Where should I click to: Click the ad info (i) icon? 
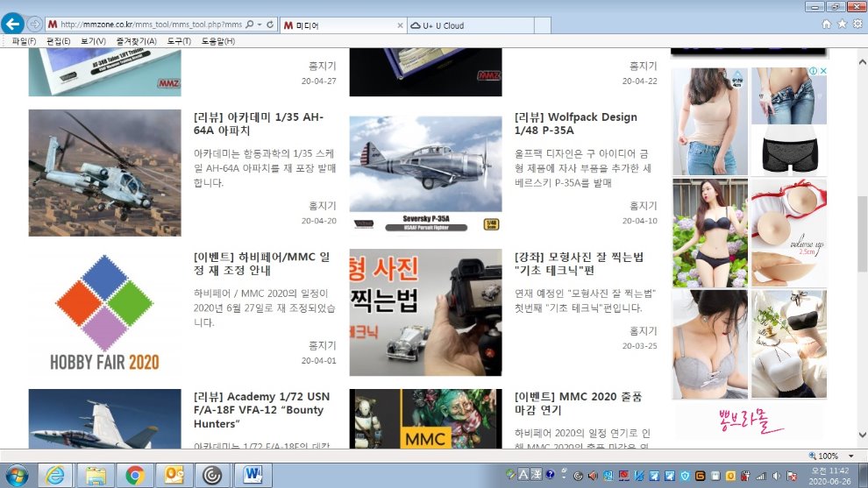tap(813, 72)
